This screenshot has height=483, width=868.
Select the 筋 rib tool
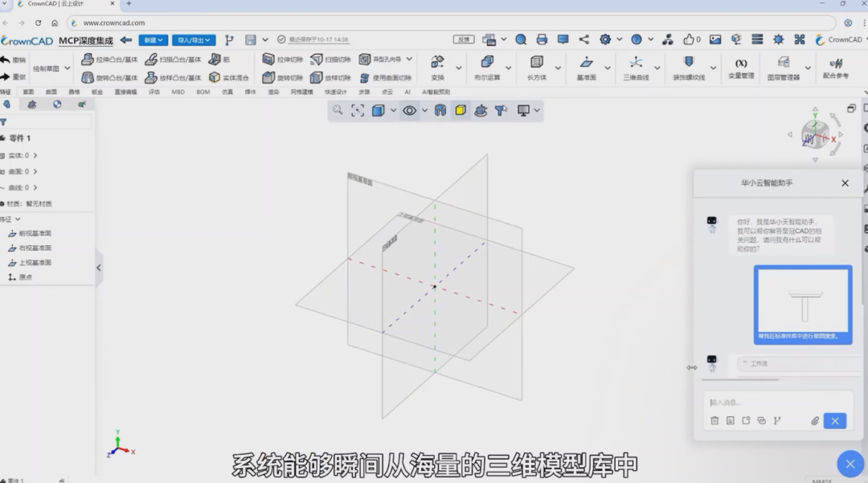coord(219,59)
